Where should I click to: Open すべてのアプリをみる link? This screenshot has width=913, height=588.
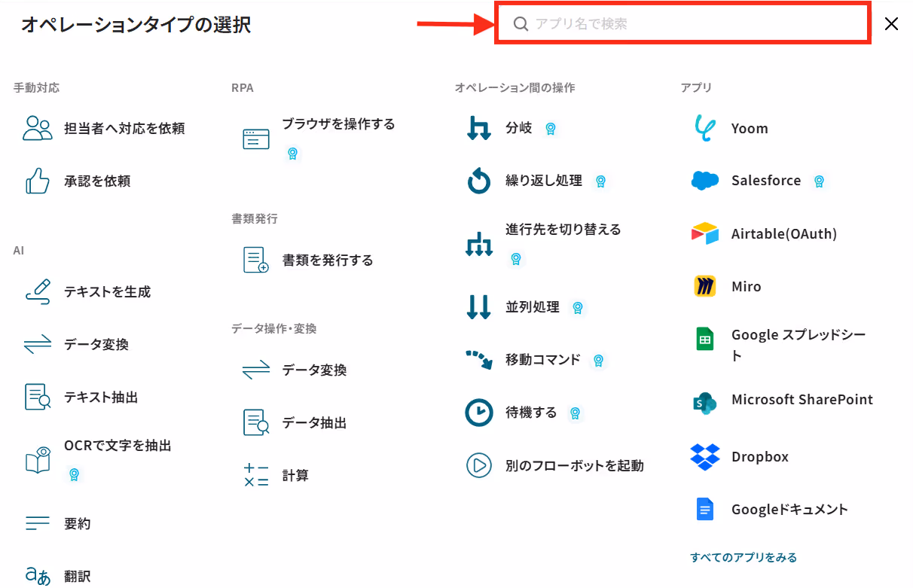[x=744, y=558]
